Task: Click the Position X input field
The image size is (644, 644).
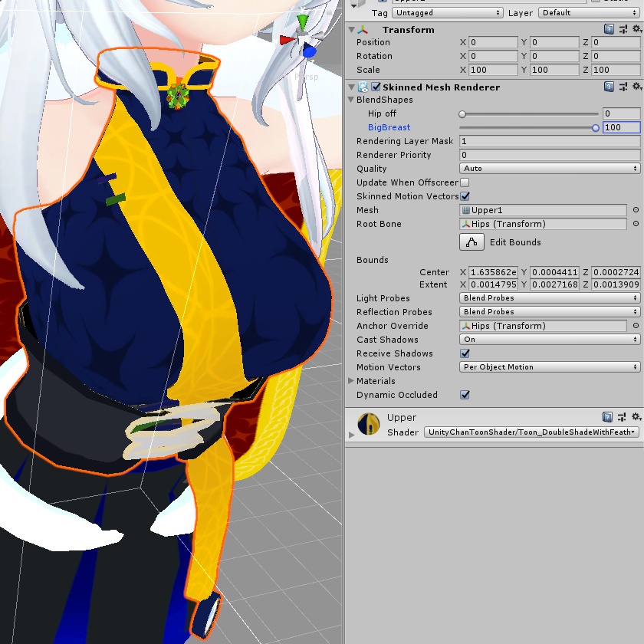Action: click(x=493, y=42)
